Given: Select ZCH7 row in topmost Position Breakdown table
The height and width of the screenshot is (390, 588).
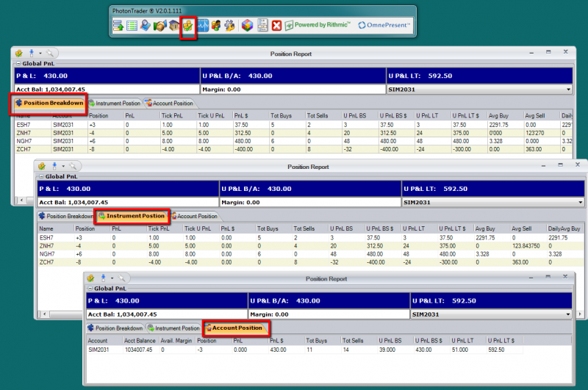Looking at the screenshot, I should pyautogui.click(x=293, y=149).
